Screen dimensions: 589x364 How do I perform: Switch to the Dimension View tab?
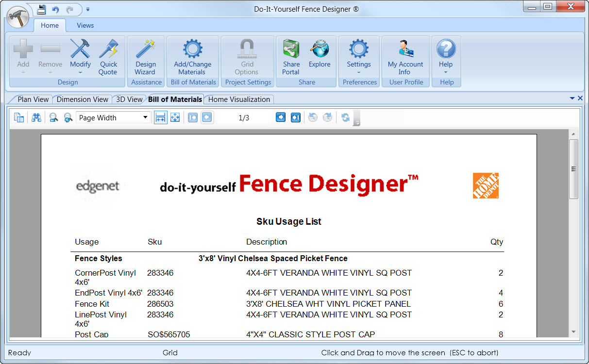tap(82, 99)
